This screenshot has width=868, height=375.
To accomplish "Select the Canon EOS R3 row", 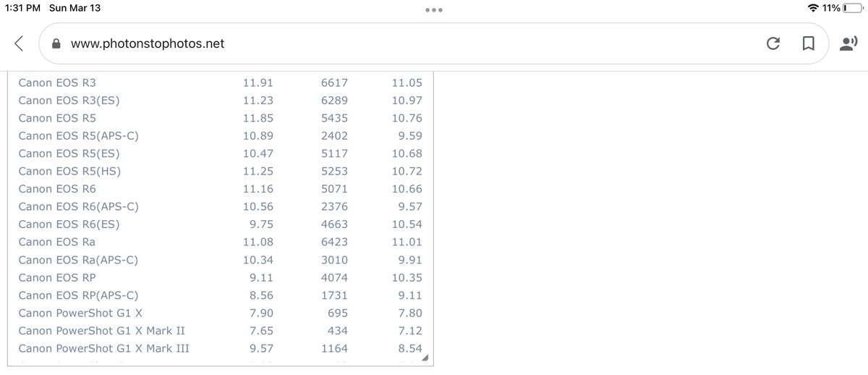I will 57,83.
